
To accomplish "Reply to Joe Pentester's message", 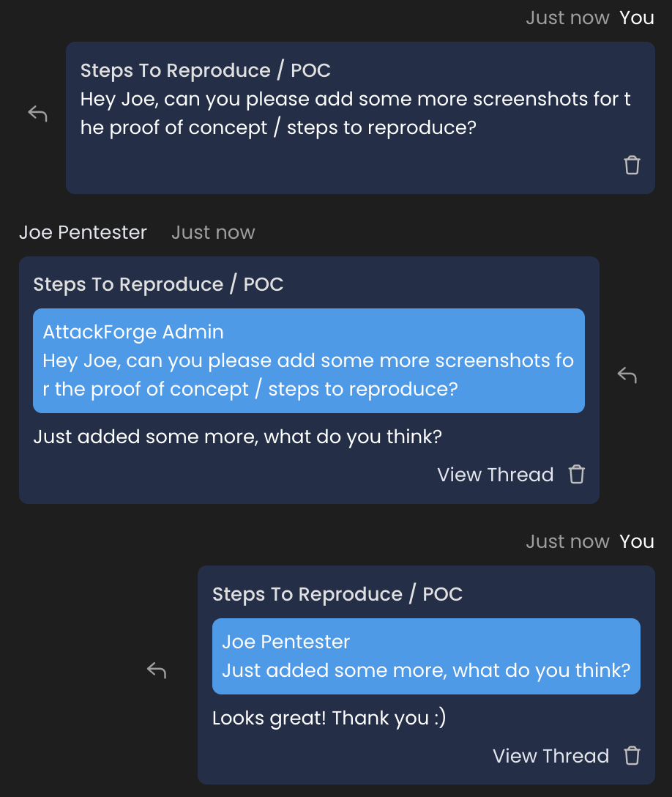I will (x=627, y=375).
